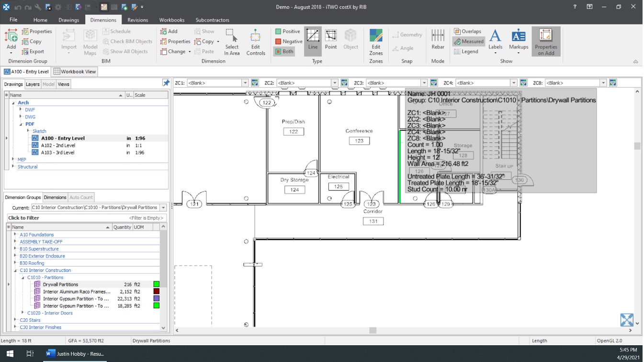Open the Layers panel tab

tap(33, 84)
